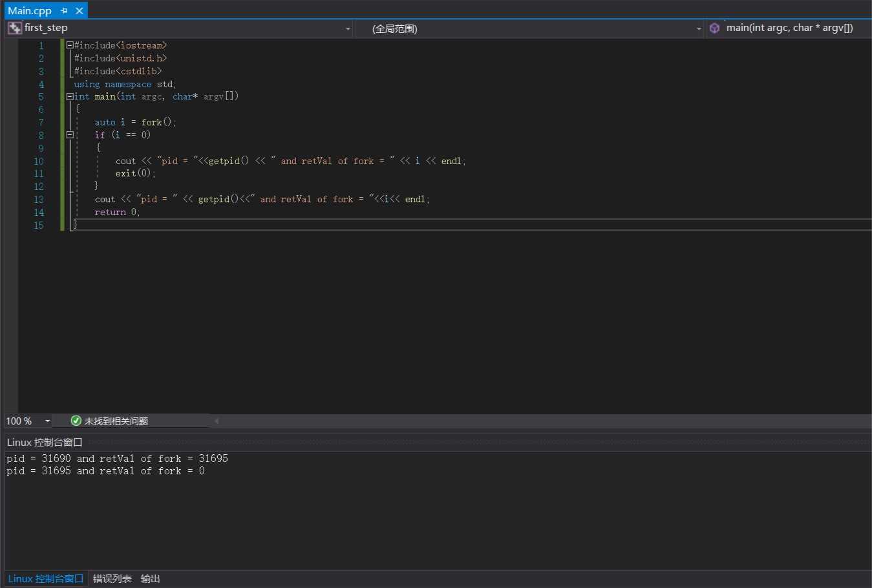The width and height of the screenshot is (872, 588).
Task: Close the Main.cpp tab
Action: pyautogui.click(x=80, y=11)
